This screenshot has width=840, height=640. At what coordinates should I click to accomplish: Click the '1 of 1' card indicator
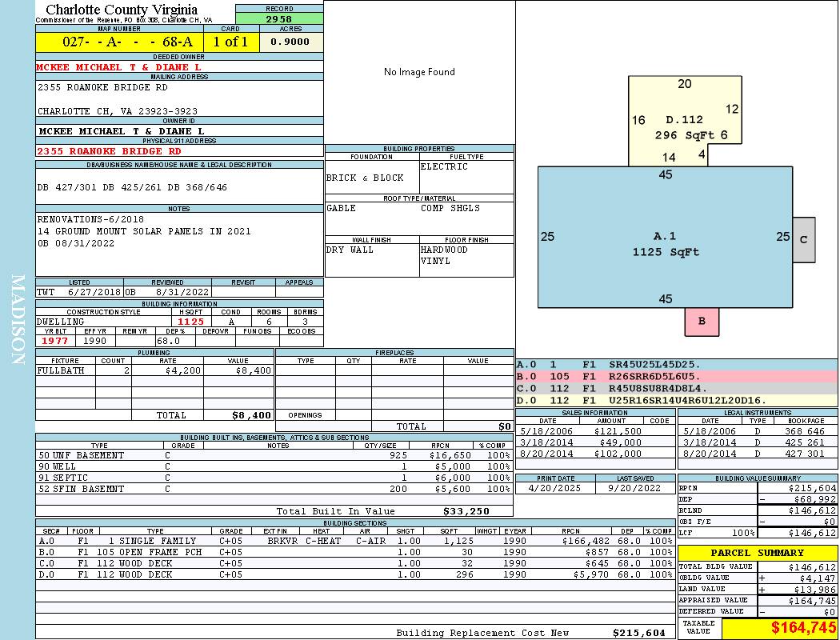[231, 42]
